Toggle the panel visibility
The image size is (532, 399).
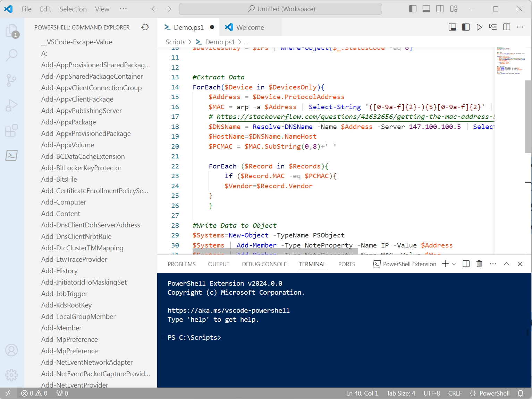click(426, 9)
